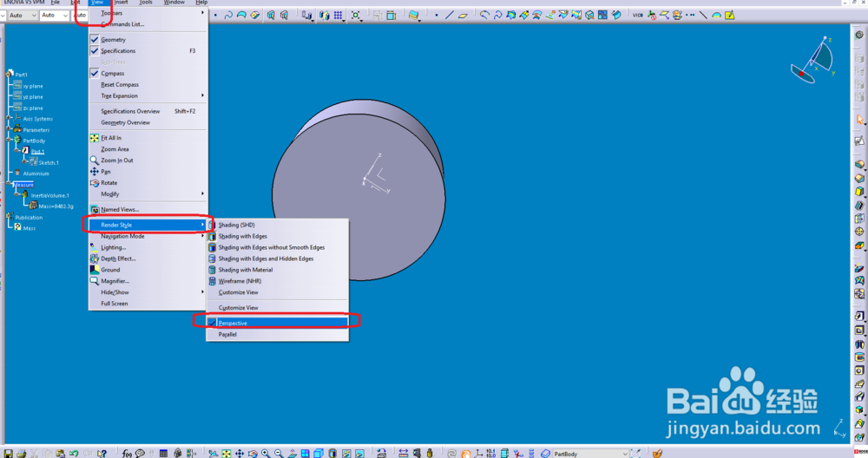This screenshot has height=458, width=868.
Task: Click the plane tool in top toolbar
Action: tap(463, 15)
